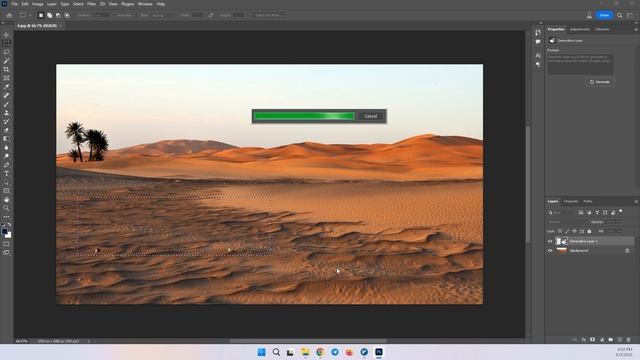Select the Pen tool

tap(7, 165)
